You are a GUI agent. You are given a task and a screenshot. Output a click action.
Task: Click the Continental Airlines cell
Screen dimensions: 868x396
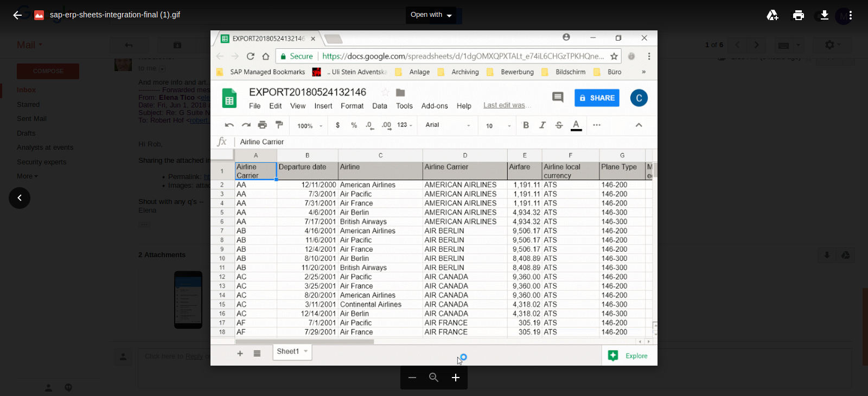pos(381,305)
